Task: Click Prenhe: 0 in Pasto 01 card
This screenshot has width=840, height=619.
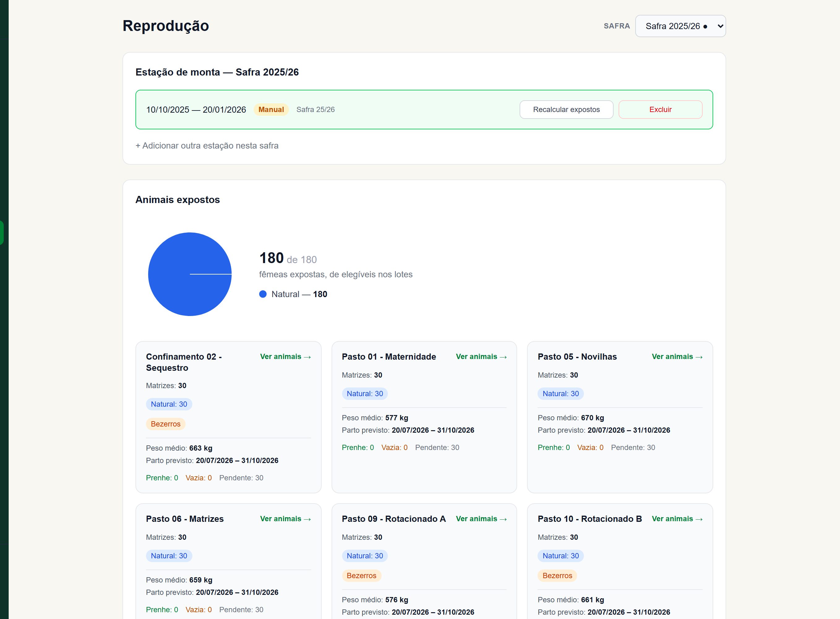Action: point(358,448)
